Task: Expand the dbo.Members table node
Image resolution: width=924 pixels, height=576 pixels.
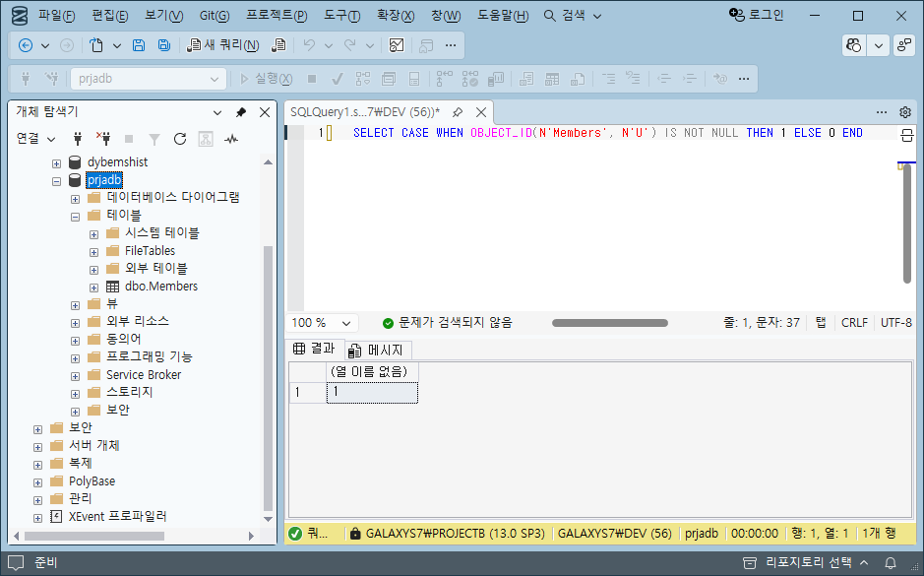Action: [x=93, y=288]
